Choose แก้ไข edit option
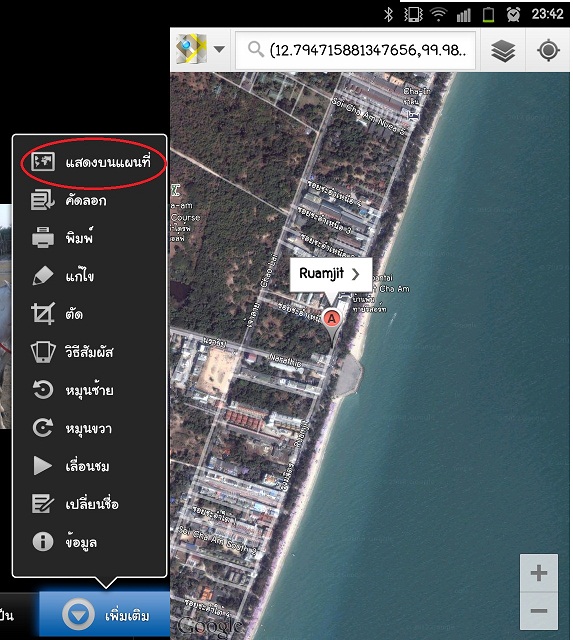This screenshot has height=640, width=573. 91,276
